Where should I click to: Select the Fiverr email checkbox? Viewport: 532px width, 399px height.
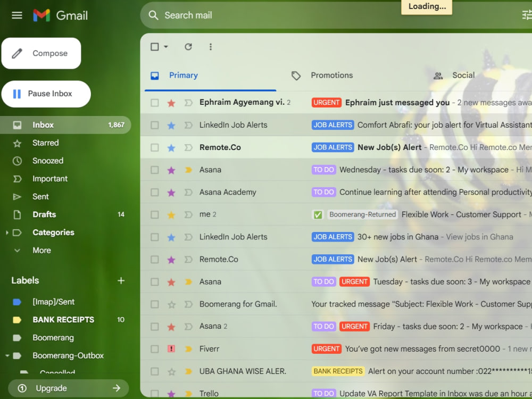point(155,349)
